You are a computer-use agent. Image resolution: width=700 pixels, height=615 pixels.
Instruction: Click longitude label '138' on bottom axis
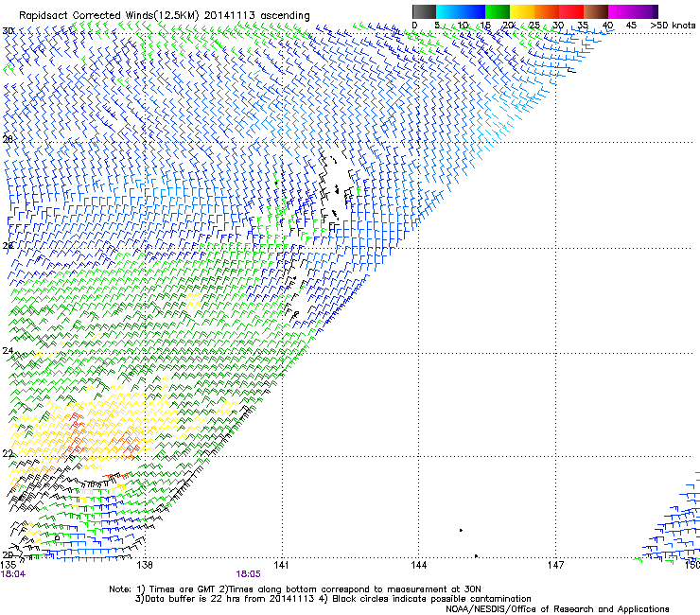point(145,565)
